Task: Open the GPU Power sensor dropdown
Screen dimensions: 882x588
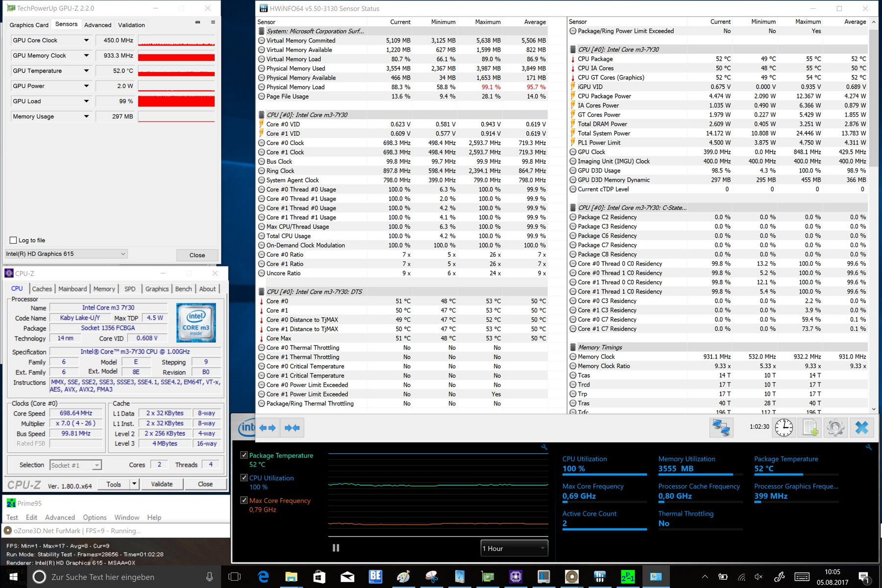Action: (86, 86)
